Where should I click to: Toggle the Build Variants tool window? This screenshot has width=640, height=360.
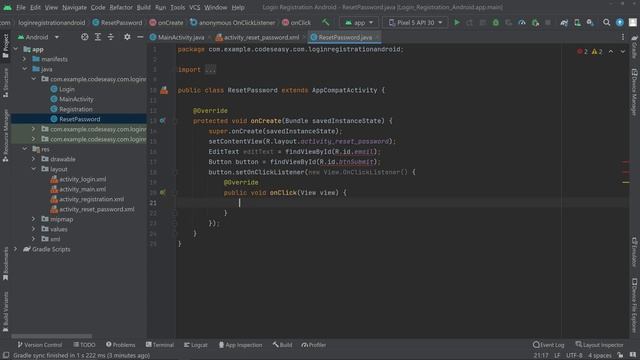pyautogui.click(x=5, y=311)
